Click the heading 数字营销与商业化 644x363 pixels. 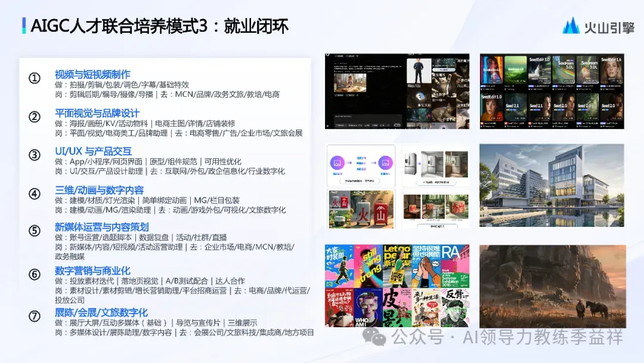coord(92,270)
